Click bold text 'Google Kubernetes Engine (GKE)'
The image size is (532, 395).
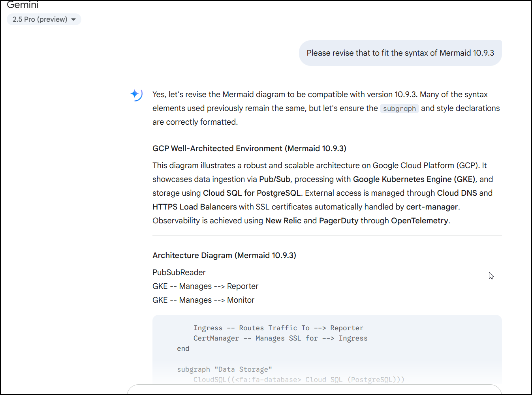(x=414, y=179)
